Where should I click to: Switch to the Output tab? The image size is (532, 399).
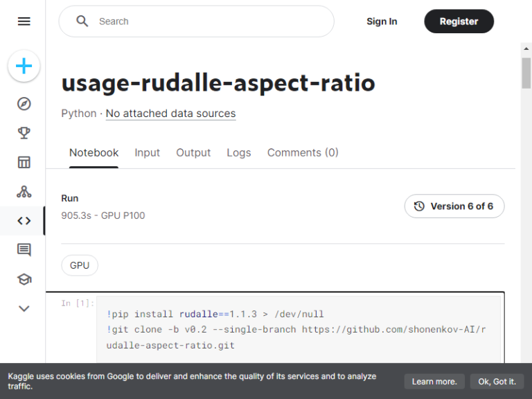[193, 152]
